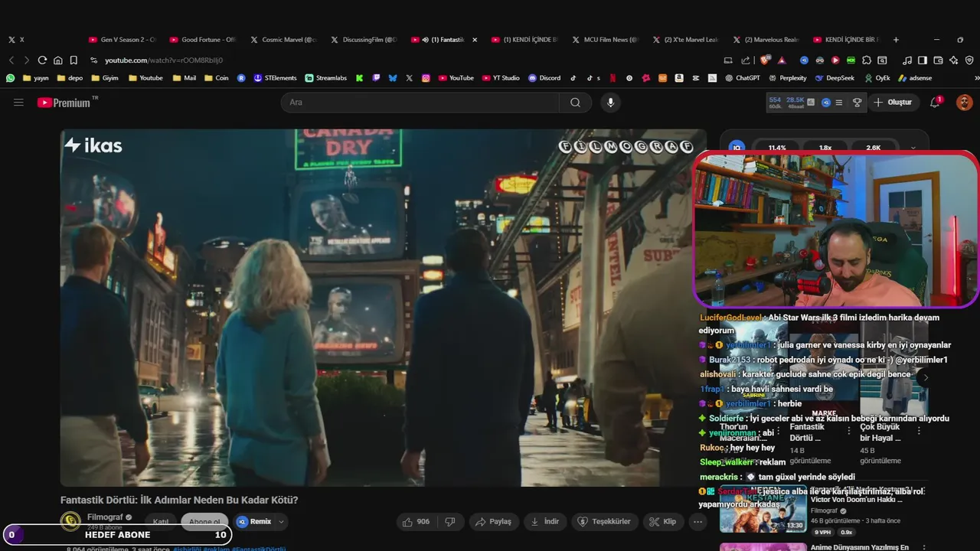
Task: Bookmark this page in the toolbar
Action: tap(73, 60)
